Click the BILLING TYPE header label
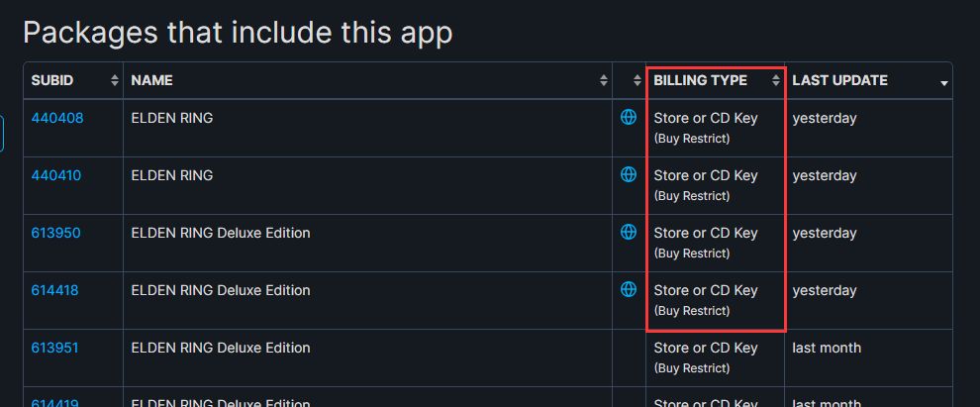 tap(700, 80)
